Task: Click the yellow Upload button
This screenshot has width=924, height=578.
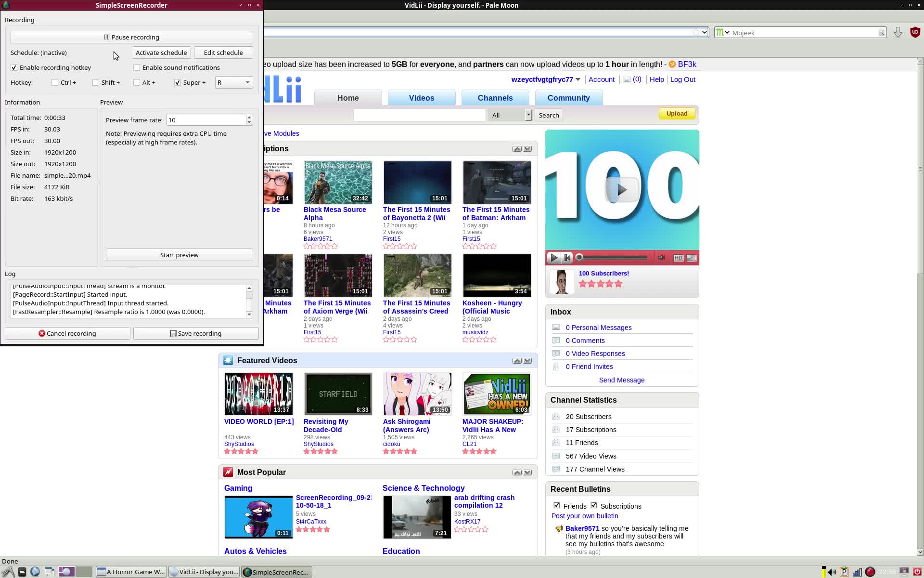Action: pos(677,114)
